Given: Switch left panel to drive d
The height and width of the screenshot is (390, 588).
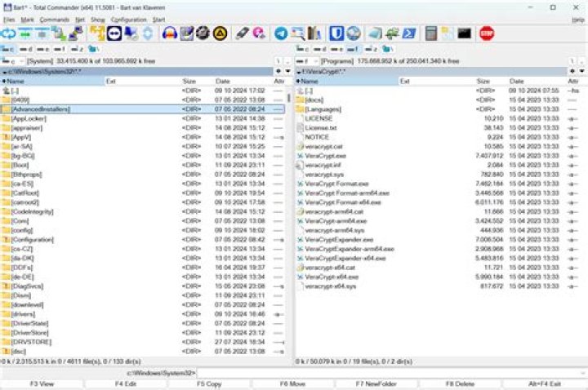Looking at the screenshot, I should [x=25, y=49].
